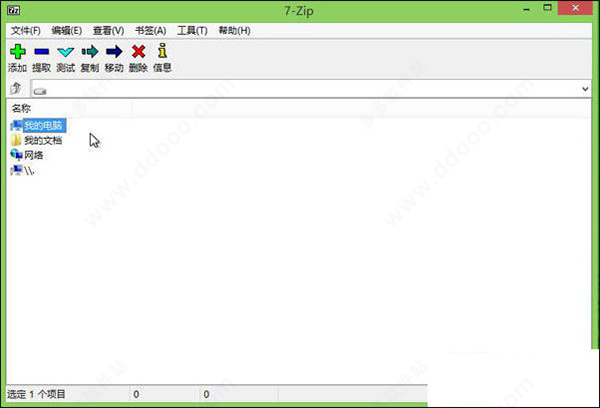Select the 我的文档 item label

(43, 140)
